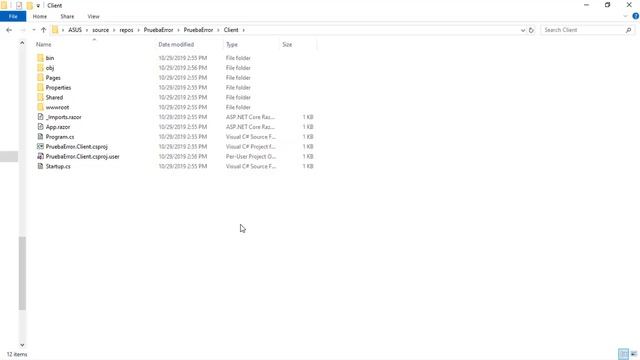640x360 pixels.
Task: Click navigation pane scroll down arrow
Action: pyautogui.click(x=22, y=345)
